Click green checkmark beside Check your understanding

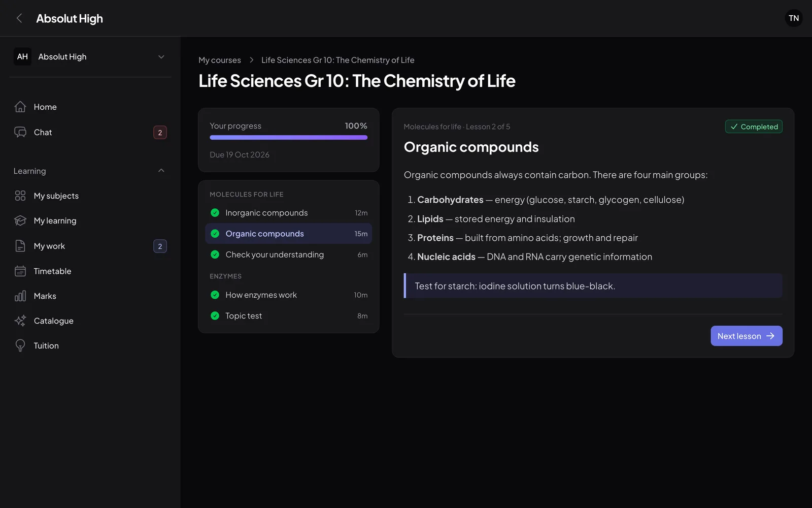(215, 255)
